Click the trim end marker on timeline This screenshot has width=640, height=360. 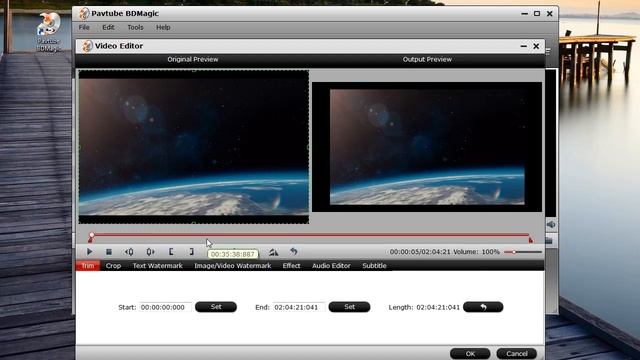531,240
